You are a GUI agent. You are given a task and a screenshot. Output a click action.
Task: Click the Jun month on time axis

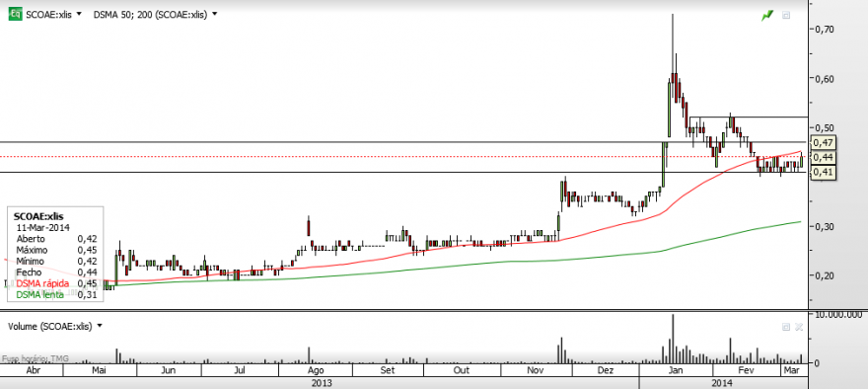(x=169, y=370)
